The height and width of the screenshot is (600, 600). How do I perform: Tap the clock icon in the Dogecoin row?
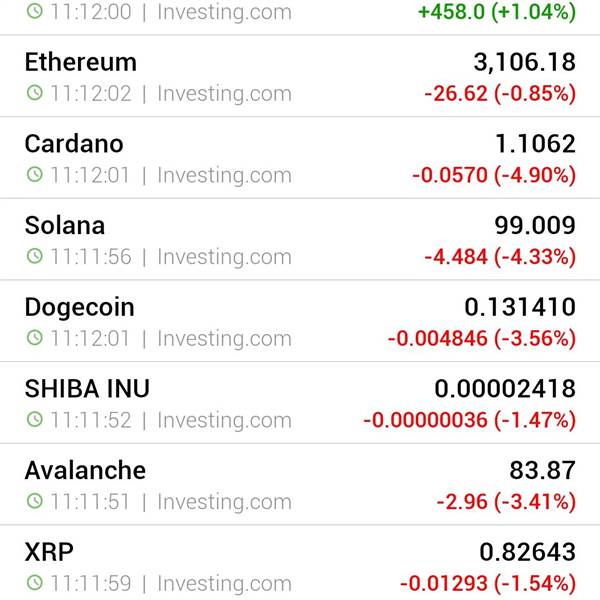pos(35,338)
